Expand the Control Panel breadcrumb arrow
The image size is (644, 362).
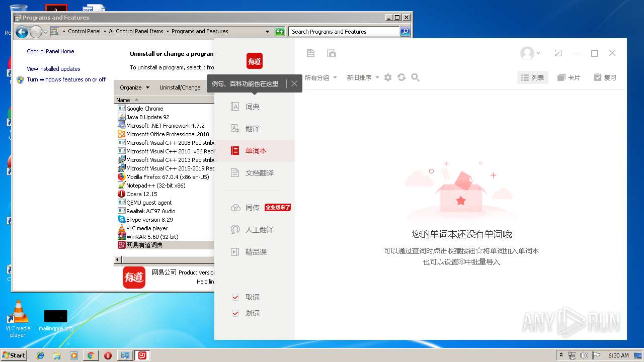pos(105,31)
